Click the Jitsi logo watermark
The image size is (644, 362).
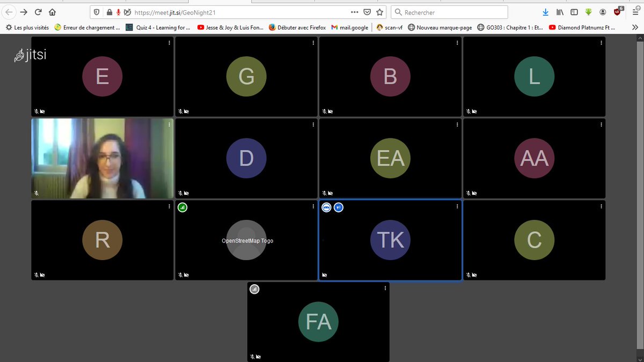[30, 55]
